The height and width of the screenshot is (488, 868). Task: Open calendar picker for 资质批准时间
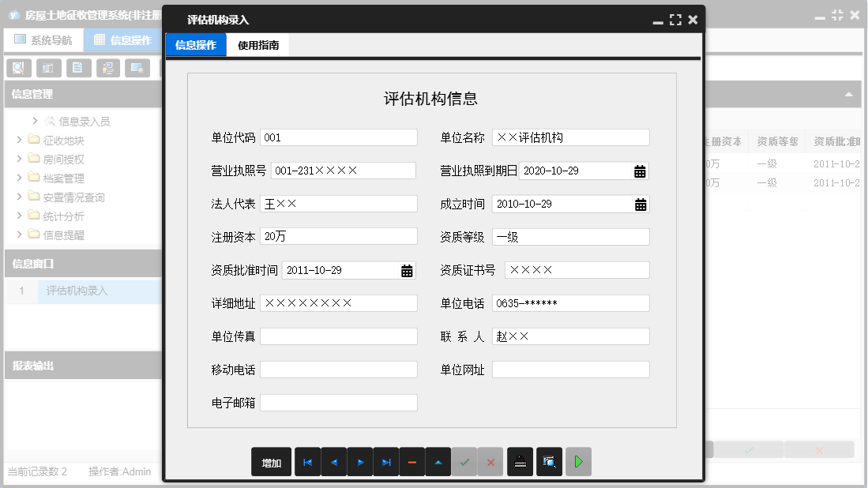pos(407,271)
